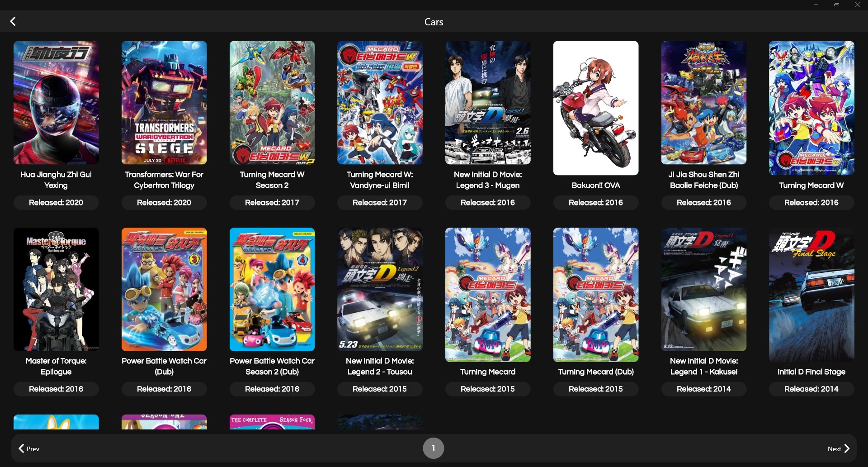Viewport: 868px width, 467px height.
Task: Click Released: 2014 under Legend 1 - Kakusei
Action: pyautogui.click(x=704, y=389)
